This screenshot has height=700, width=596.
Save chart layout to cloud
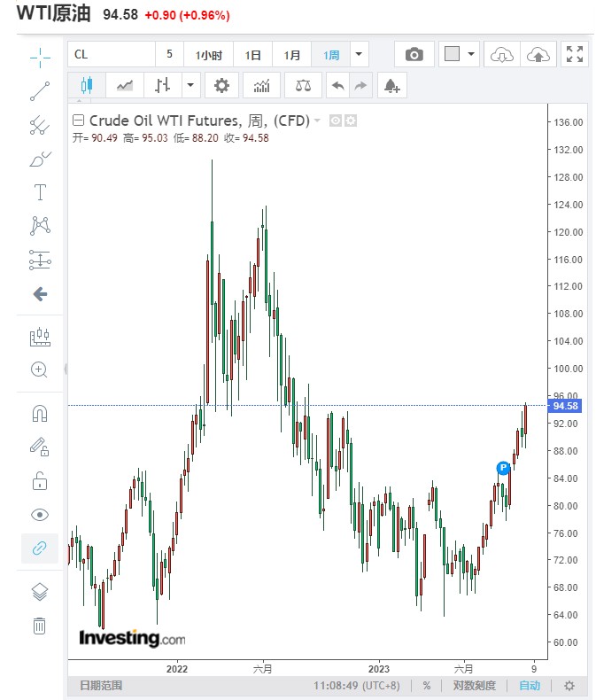pyautogui.click(x=538, y=54)
